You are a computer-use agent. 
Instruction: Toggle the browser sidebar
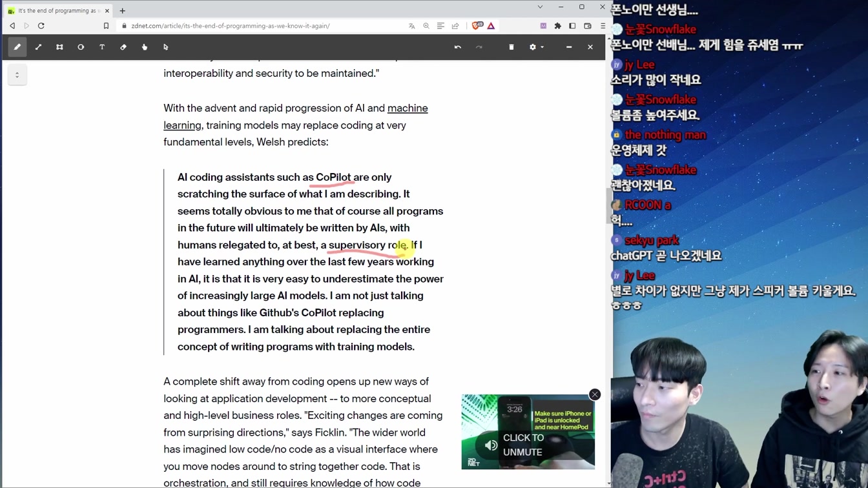click(x=572, y=26)
